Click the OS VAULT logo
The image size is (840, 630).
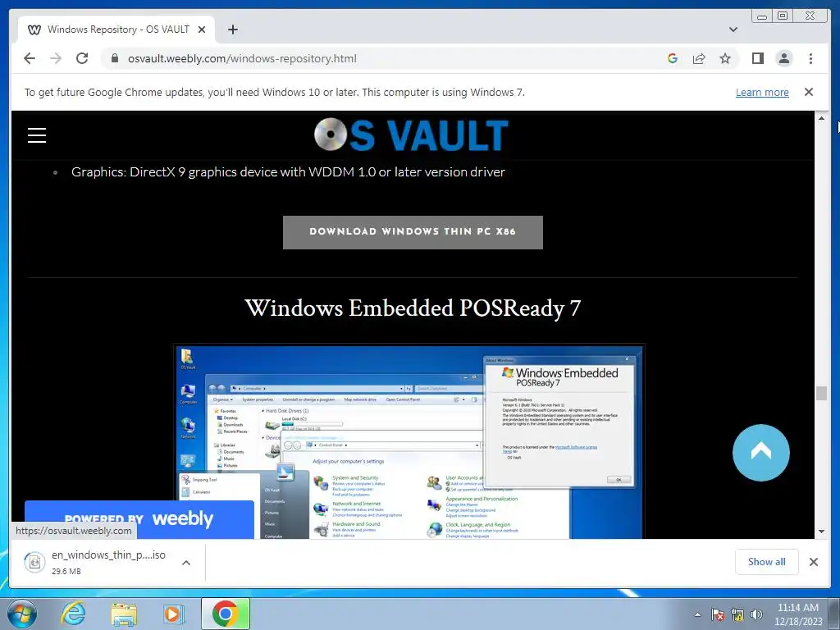click(412, 135)
